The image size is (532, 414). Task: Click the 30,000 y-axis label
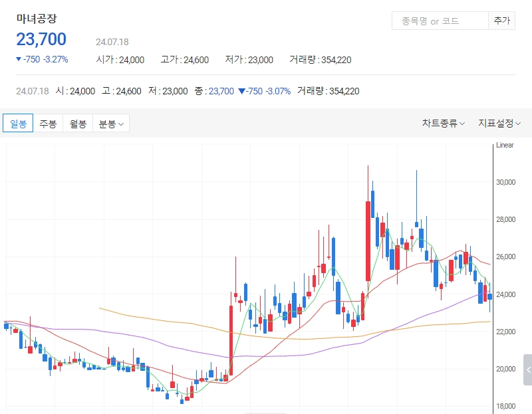tap(505, 182)
